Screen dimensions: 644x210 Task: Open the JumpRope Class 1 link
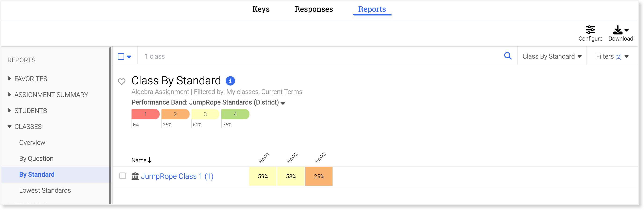click(177, 176)
